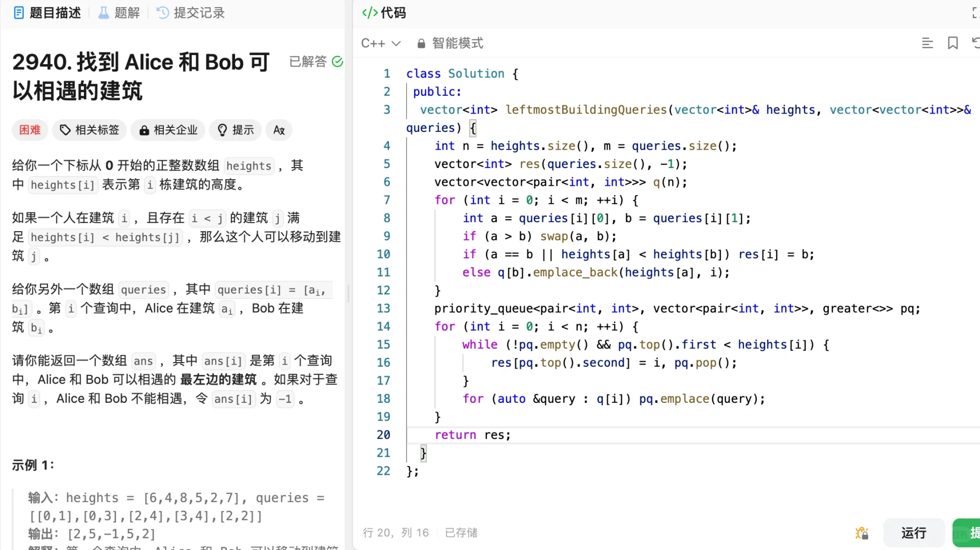Expand the 相关标签 tags section
The height and width of the screenshot is (550, 980).
pyautogui.click(x=90, y=130)
